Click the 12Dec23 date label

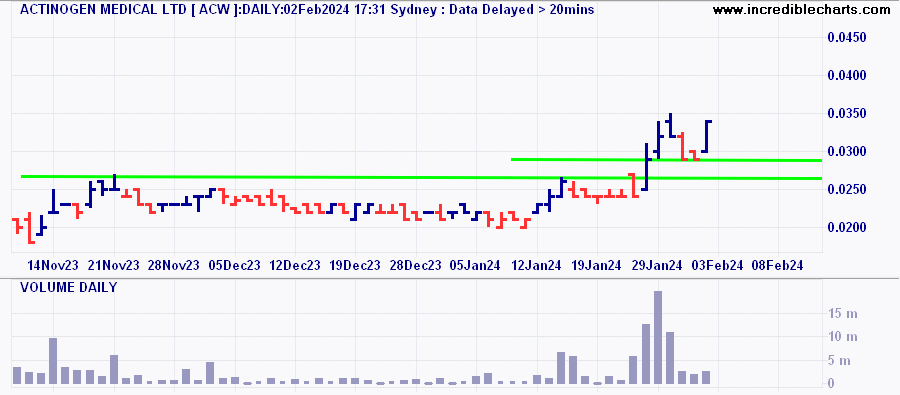click(x=295, y=266)
